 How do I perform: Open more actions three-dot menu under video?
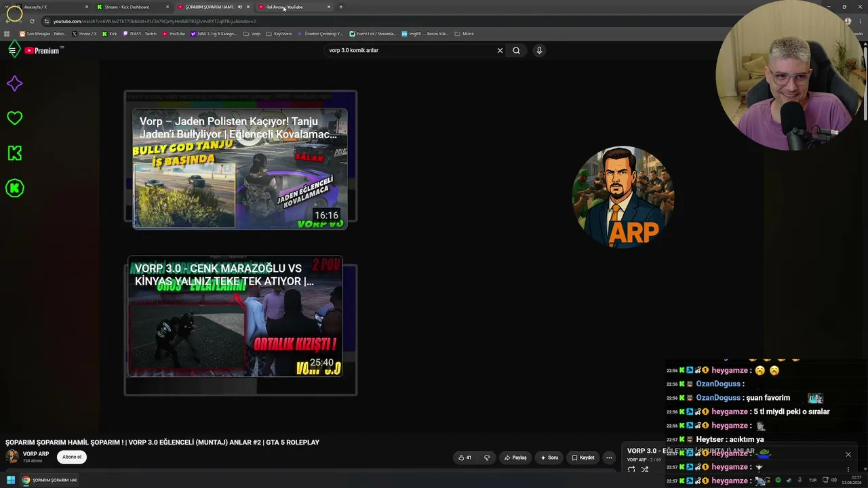tap(609, 457)
